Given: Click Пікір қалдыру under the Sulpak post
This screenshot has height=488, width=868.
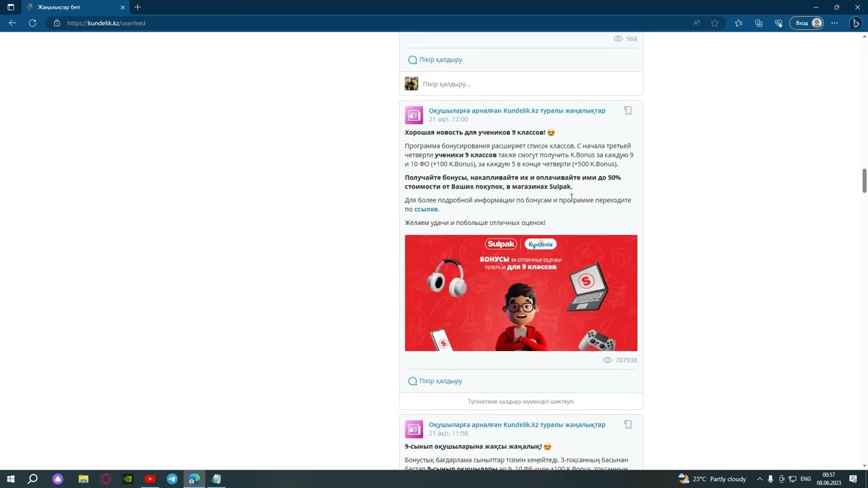Looking at the screenshot, I should pos(435,381).
